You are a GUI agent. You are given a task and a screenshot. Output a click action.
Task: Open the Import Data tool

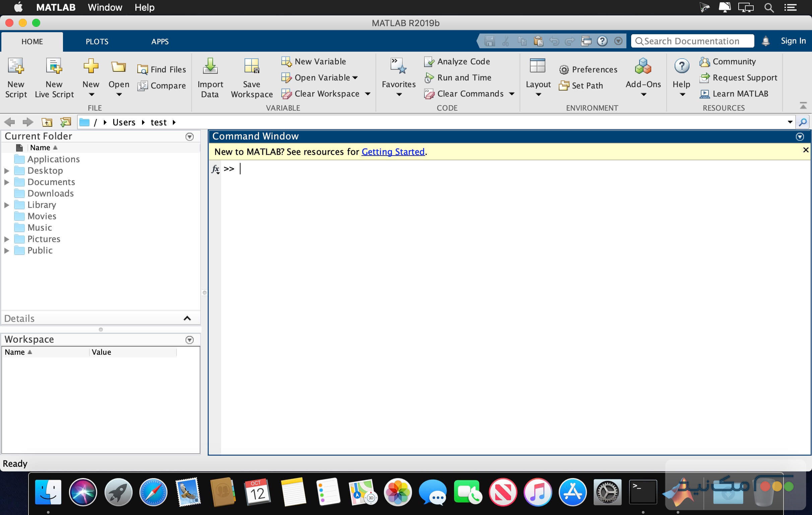(210, 78)
